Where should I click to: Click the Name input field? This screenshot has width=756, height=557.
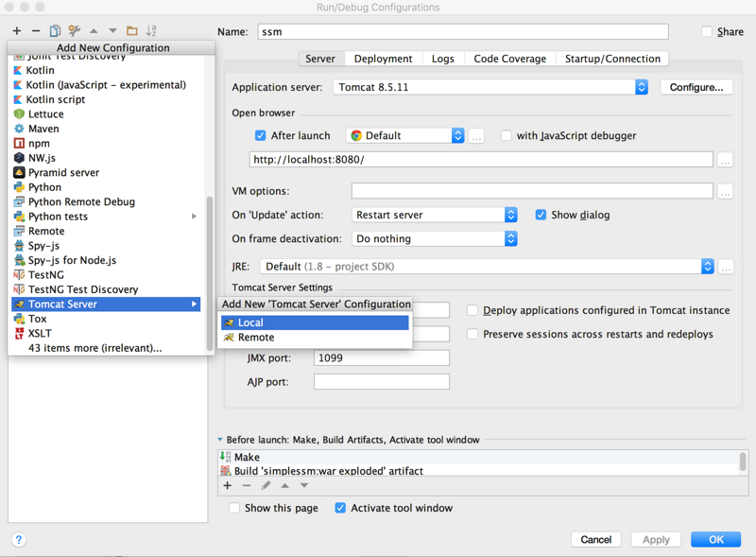463,32
